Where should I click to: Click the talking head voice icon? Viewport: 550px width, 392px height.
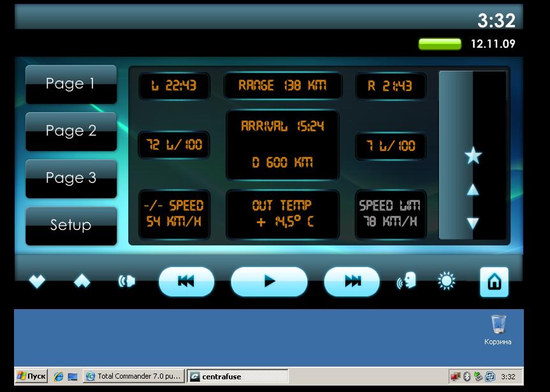coord(407,281)
